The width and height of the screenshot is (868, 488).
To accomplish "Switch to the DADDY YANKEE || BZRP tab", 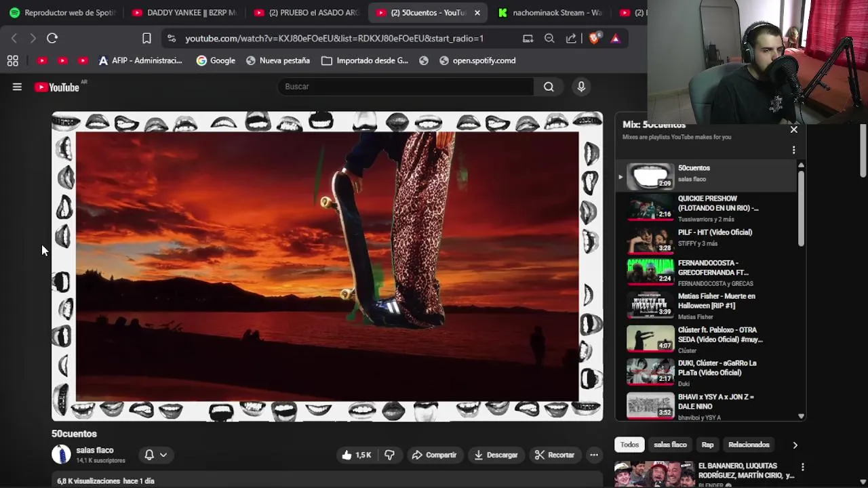I will pyautogui.click(x=184, y=12).
